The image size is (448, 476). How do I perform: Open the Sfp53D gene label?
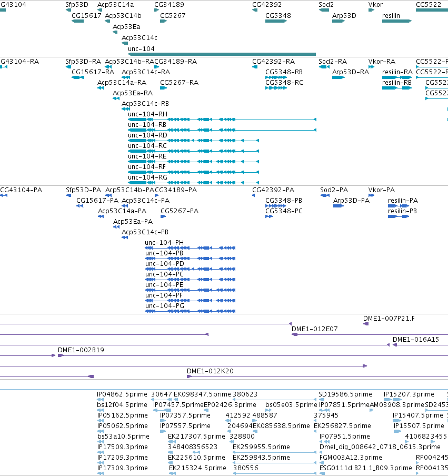pos(77,5)
